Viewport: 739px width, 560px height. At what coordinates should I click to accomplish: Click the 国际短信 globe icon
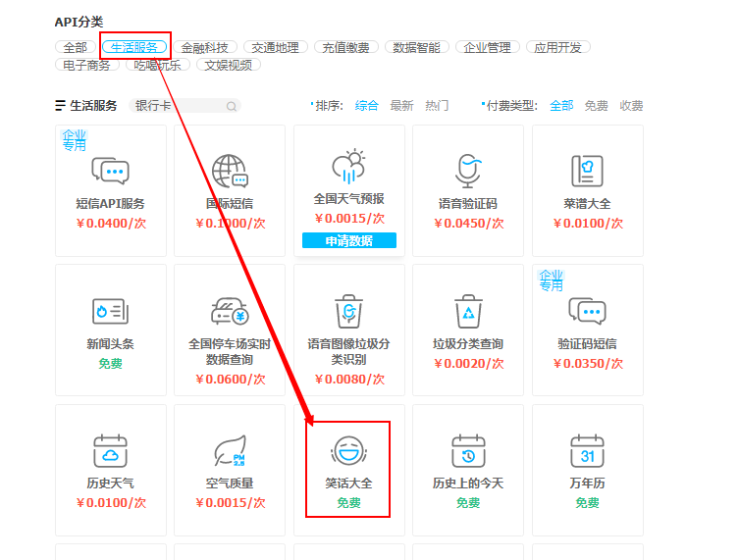230,171
